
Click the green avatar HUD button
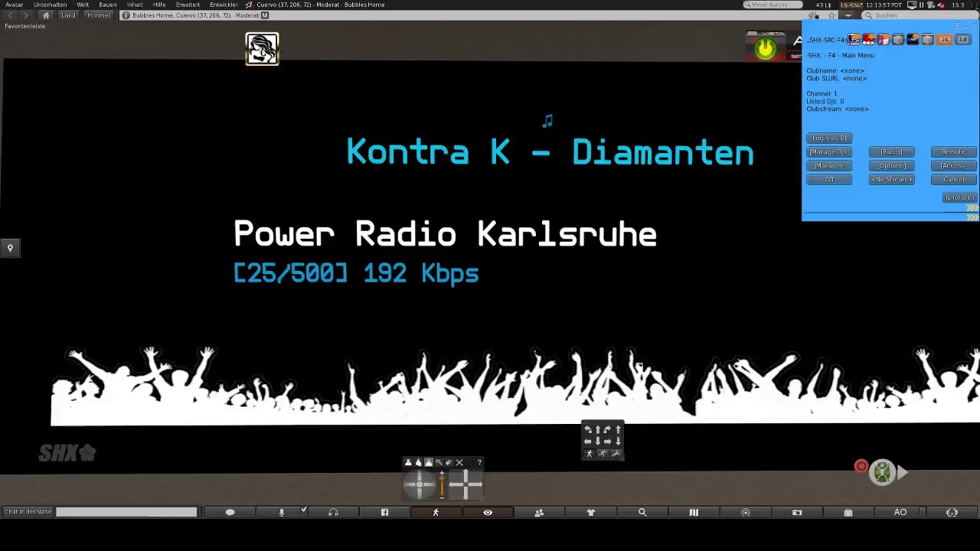tap(882, 472)
